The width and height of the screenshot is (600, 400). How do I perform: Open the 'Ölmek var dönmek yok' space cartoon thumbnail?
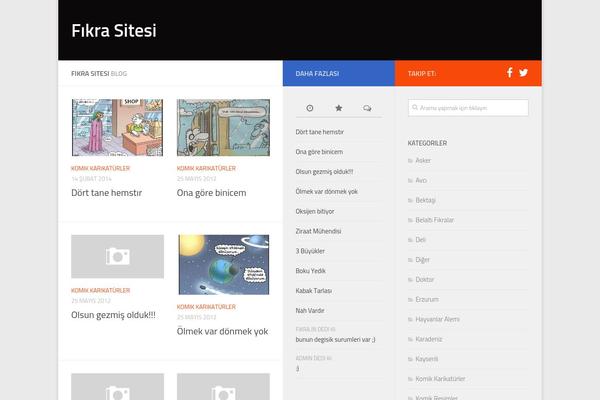click(x=223, y=264)
